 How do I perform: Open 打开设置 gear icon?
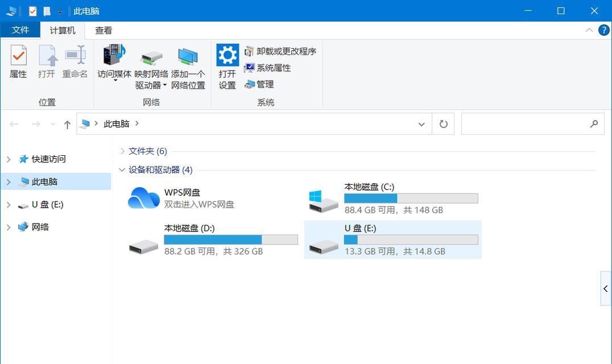227,56
